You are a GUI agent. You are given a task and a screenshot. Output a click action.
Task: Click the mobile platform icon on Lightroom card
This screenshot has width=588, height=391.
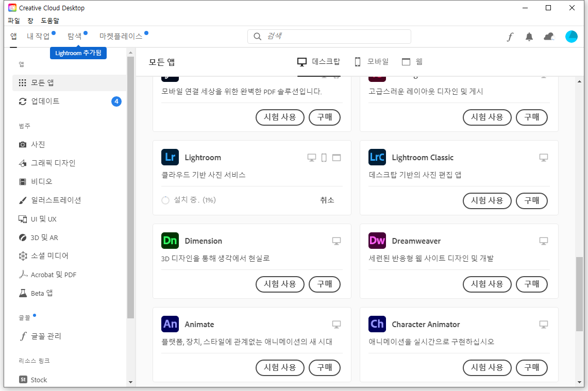click(324, 158)
